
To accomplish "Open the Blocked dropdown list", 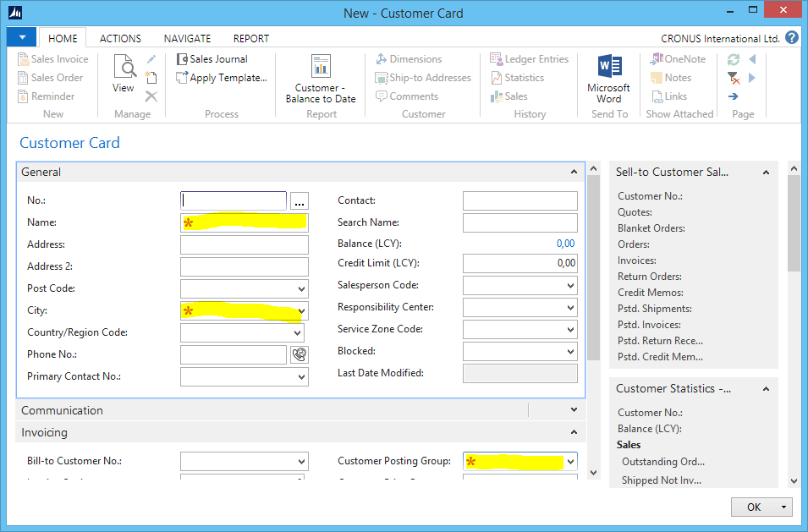I will tap(571, 352).
